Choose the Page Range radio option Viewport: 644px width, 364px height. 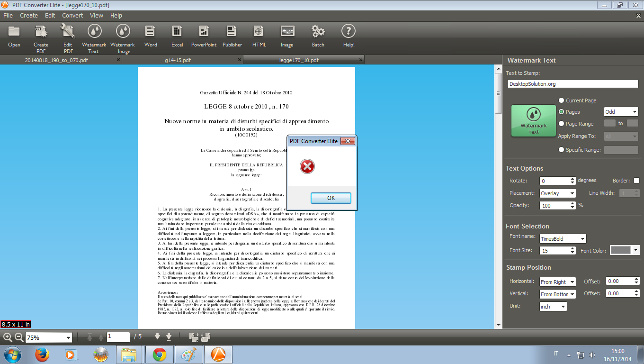562,124
